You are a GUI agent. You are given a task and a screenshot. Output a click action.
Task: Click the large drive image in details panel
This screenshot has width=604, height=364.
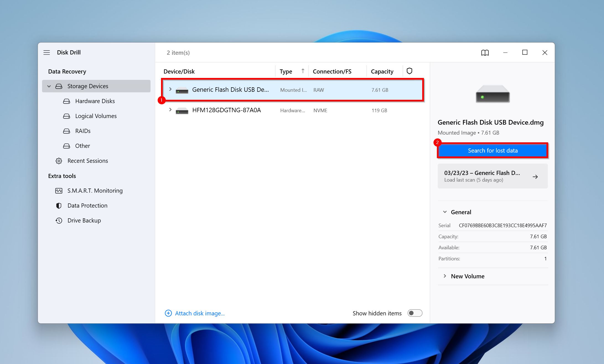[x=492, y=94]
